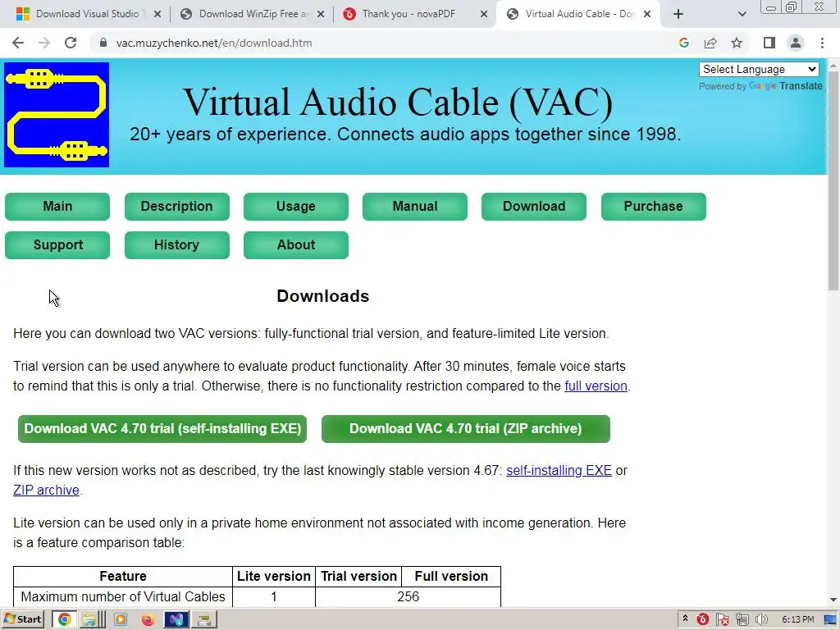Click the address bar URL field
The width and height of the screenshot is (840, 630).
click(386, 43)
